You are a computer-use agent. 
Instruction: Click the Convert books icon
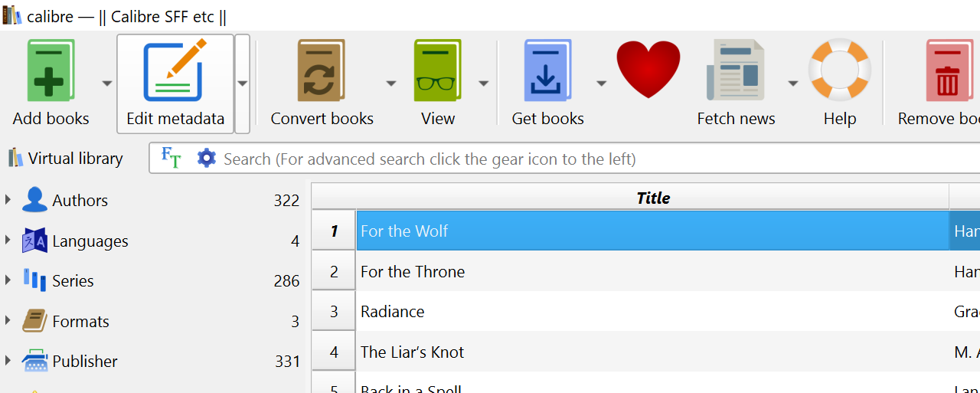point(322,70)
